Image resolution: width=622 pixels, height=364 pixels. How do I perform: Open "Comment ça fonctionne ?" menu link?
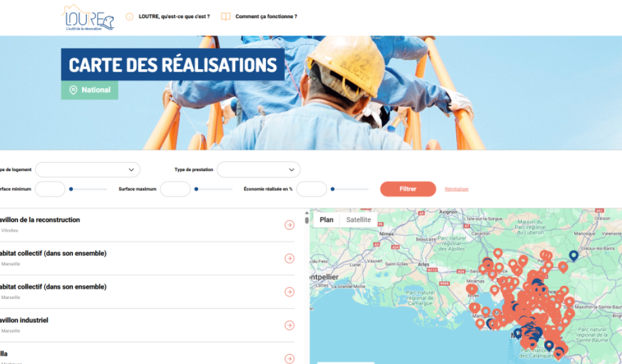point(266,17)
